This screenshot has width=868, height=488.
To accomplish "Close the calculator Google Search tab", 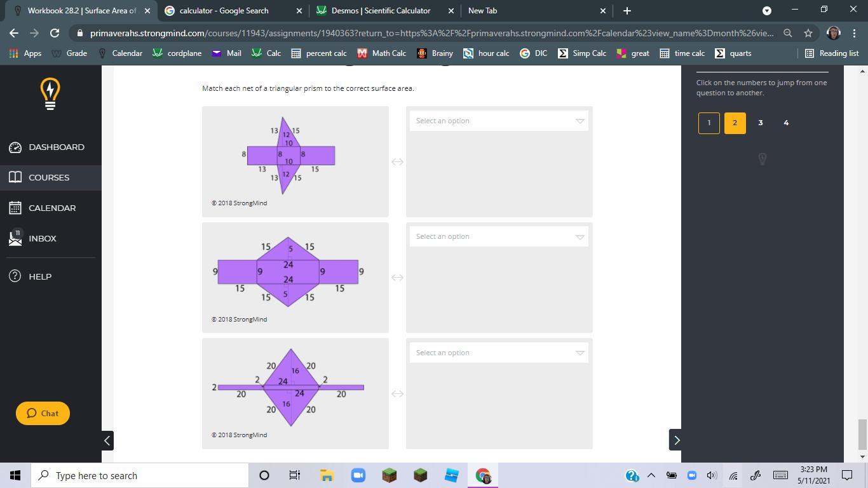I will tap(300, 11).
